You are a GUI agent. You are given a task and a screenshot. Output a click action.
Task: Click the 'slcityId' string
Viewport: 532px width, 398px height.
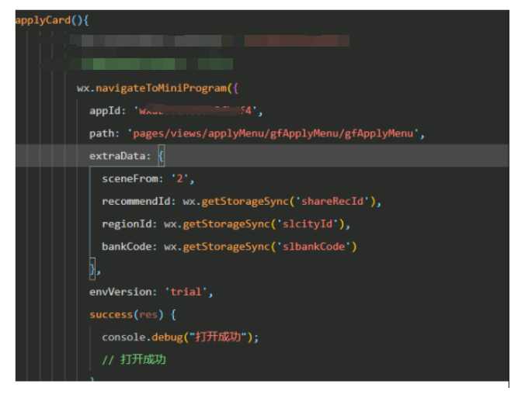(308, 224)
